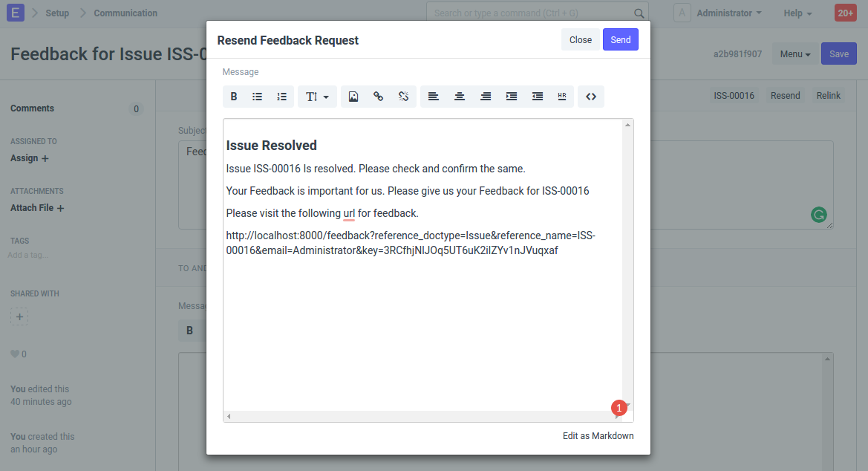Toggle bold formatting in message editor
868x471 pixels.
234,97
